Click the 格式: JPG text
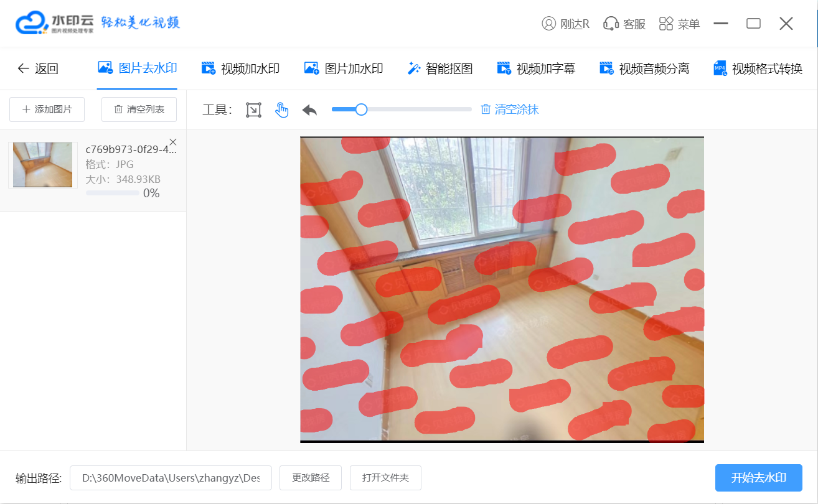Viewport: 818px width, 504px height. point(110,164)
